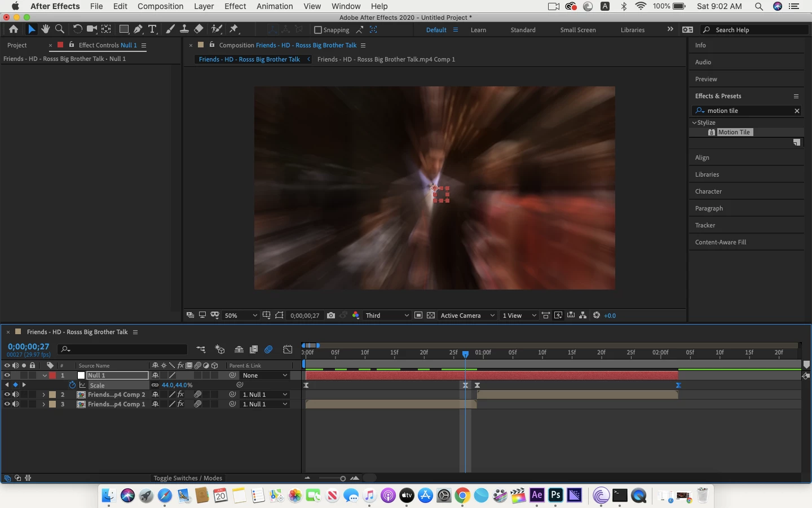Collapse the Stylize effects category

pyautogui.click(x=695, y=122)
